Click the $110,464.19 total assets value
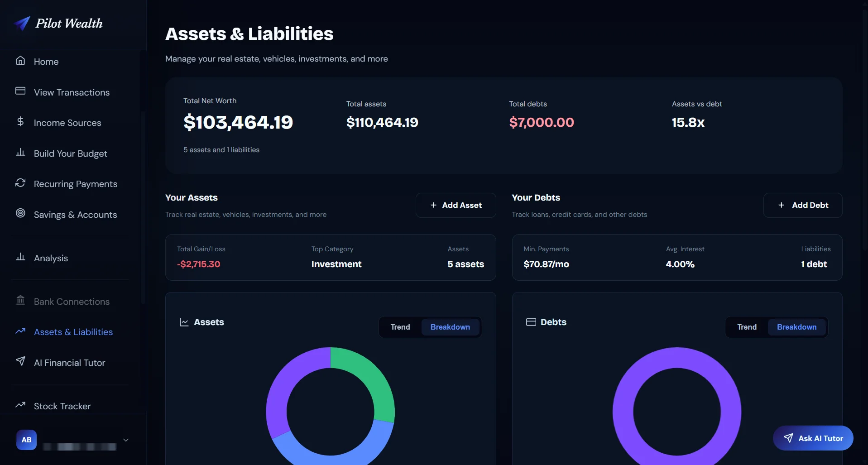This screenshot has height=465, width=868. 382,122
